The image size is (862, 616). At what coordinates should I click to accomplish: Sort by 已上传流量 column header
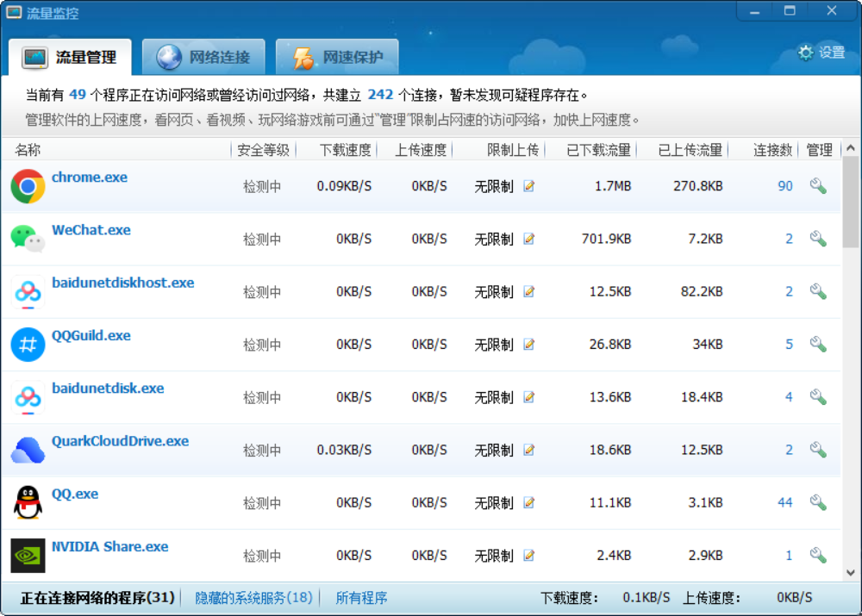coord(690,150)
